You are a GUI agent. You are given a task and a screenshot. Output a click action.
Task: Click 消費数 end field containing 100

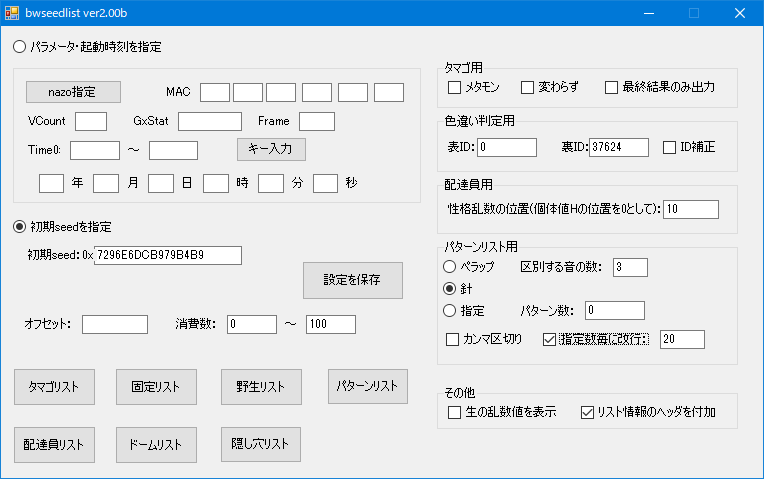331,325
